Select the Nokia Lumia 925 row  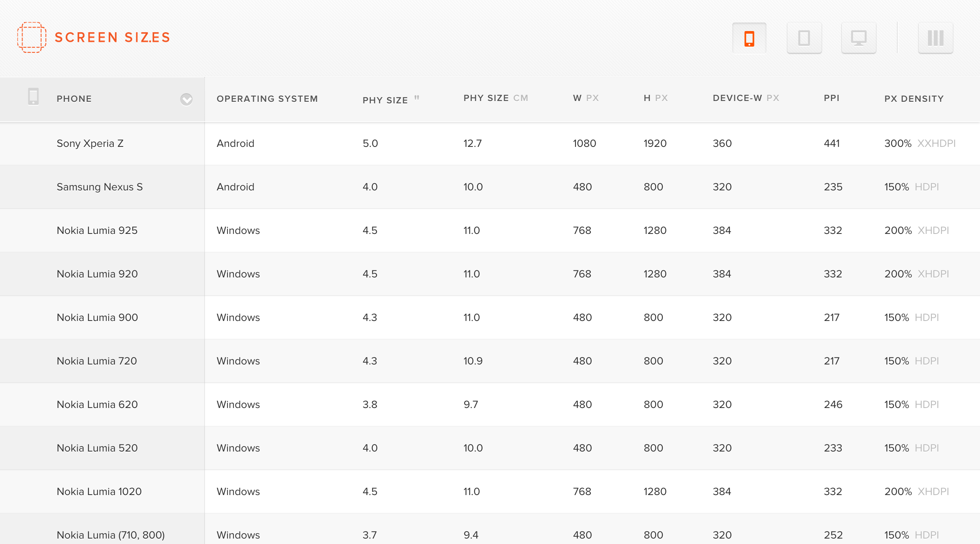coord(490,230)
